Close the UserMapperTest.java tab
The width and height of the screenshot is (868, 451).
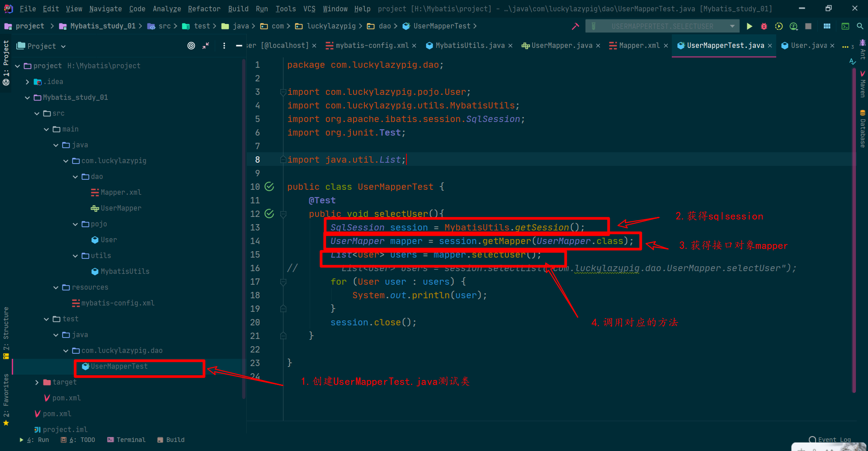[x=770, y=46]
